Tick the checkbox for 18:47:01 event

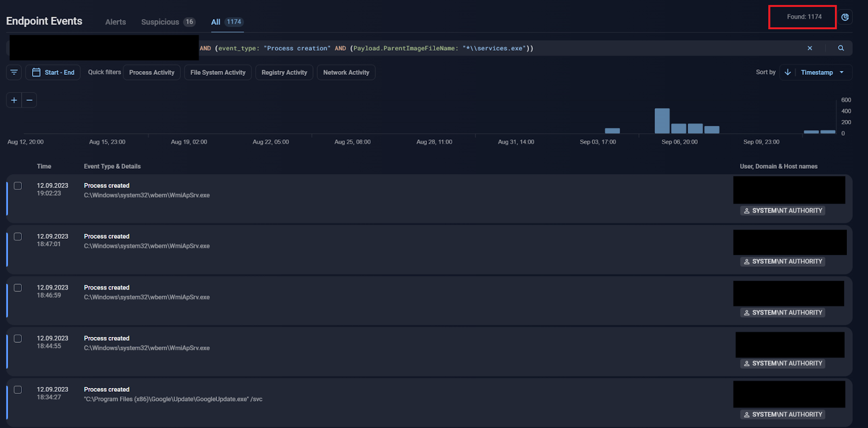[18, 237]
